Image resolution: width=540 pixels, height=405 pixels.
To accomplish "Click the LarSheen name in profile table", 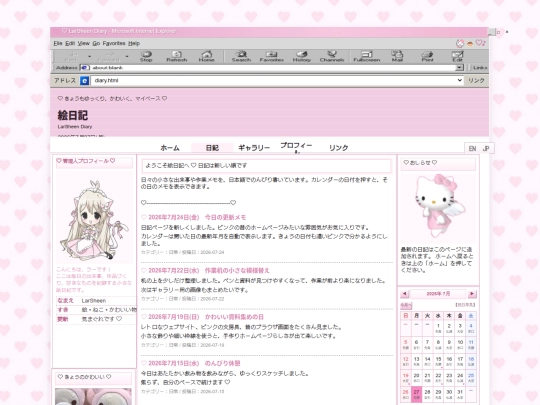I will (x=94, y=301).
